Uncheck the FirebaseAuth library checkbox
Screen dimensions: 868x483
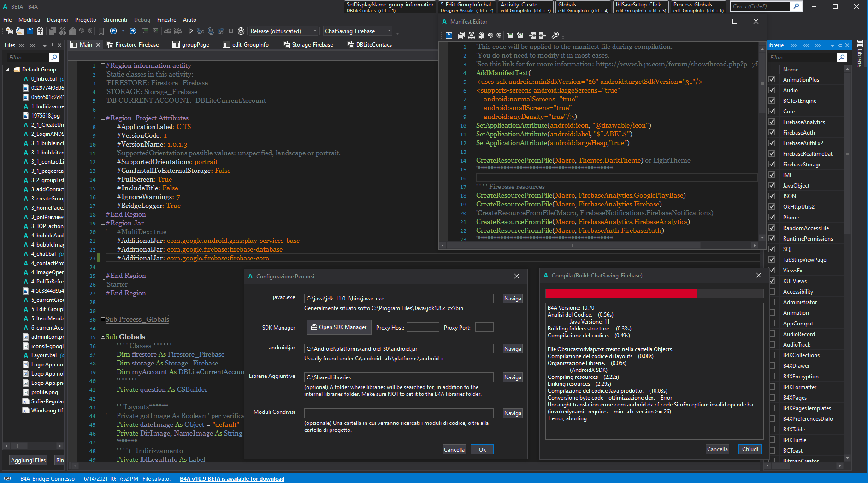pos(772,133)
